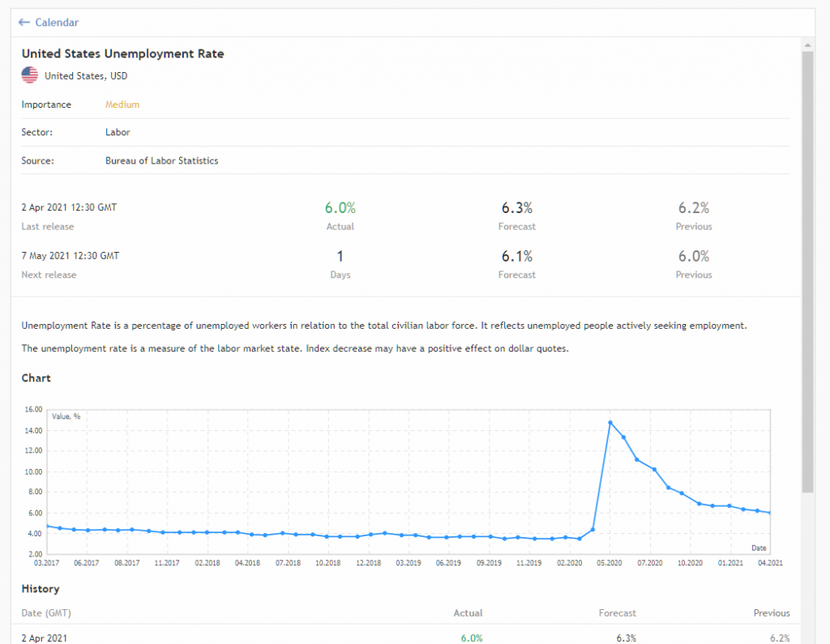Click the chart data point at 04.2020 near 4.4
Screen dimensions: 830x644
(593, 529)
